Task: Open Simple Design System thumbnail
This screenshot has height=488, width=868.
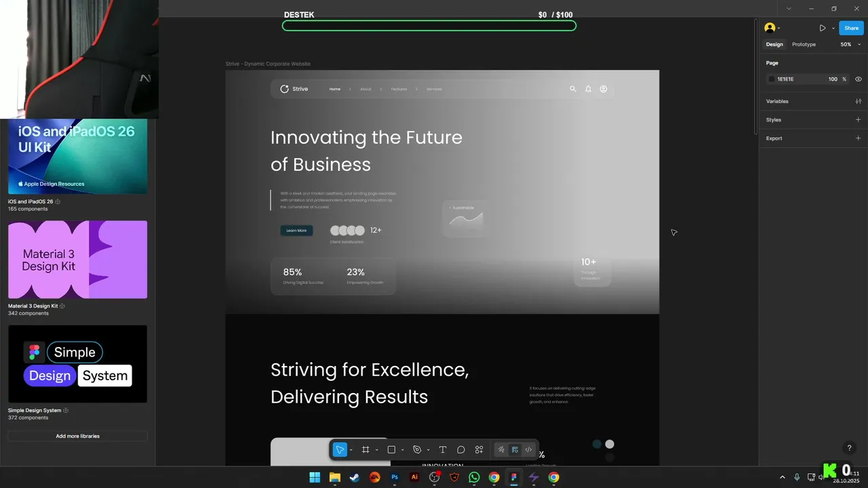Action: 77,364
